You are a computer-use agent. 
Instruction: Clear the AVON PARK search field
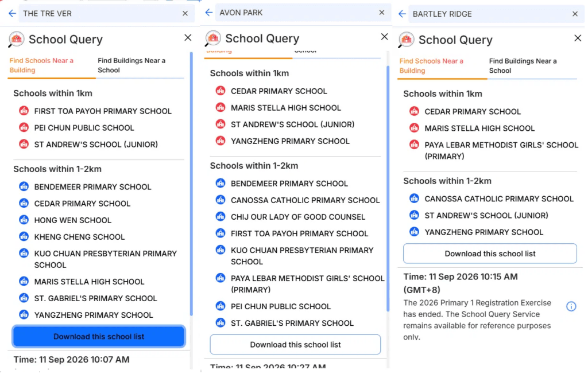382,13
